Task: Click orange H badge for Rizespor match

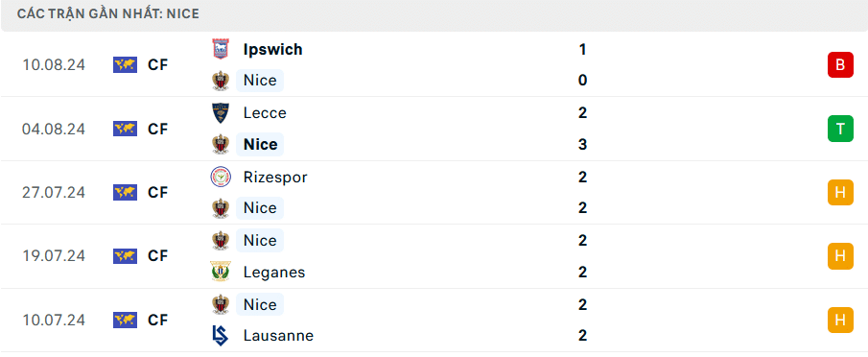Action: (x=840, y=193)
